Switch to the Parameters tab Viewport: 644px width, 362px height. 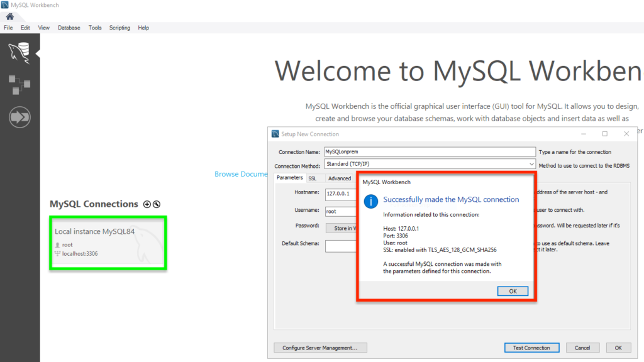[x=289, y=178]
